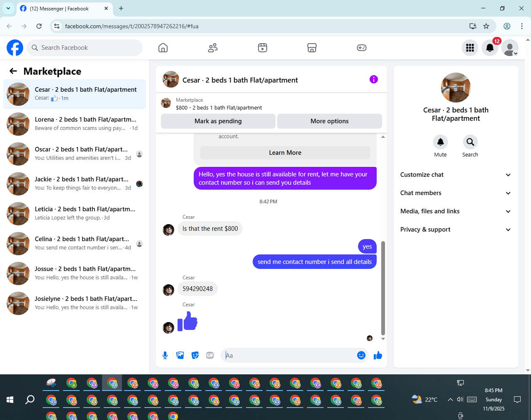
Task: Open Oscar conversation in list
Action: (75, 154)
